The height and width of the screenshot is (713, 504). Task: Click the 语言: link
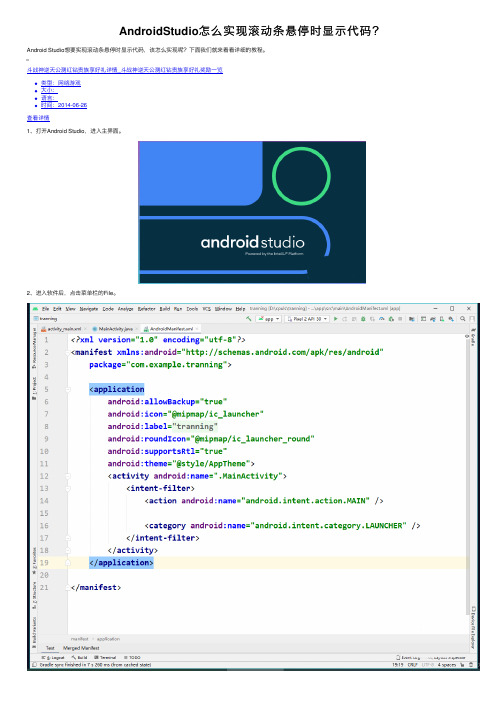point(48,98)
